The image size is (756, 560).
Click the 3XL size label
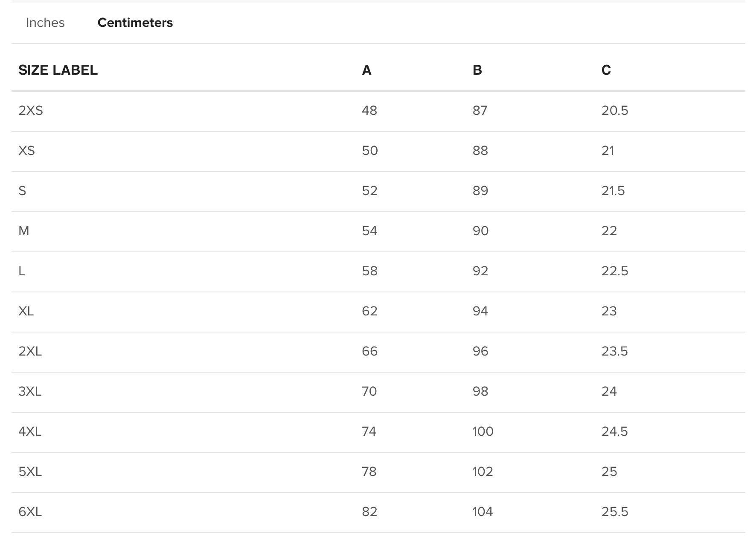pyautogui.click(x=30, y=391)
